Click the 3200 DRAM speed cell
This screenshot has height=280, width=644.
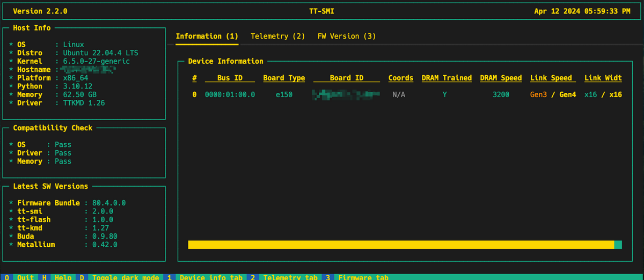501,94
